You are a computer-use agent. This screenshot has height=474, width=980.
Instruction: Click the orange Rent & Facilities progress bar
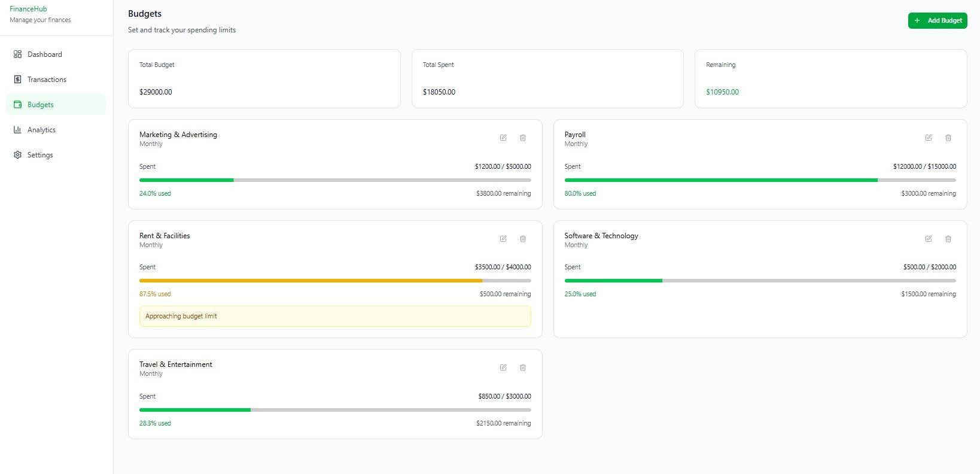pyautogui.click(x=335, y=281)
